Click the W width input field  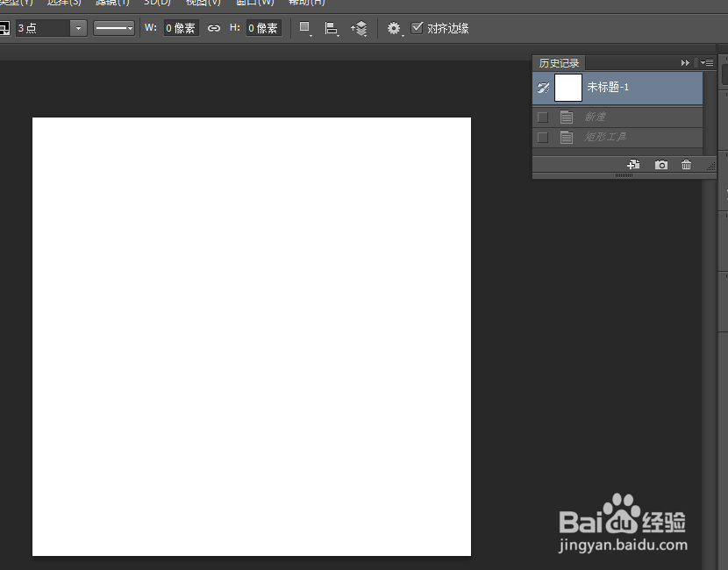[182, 28]
